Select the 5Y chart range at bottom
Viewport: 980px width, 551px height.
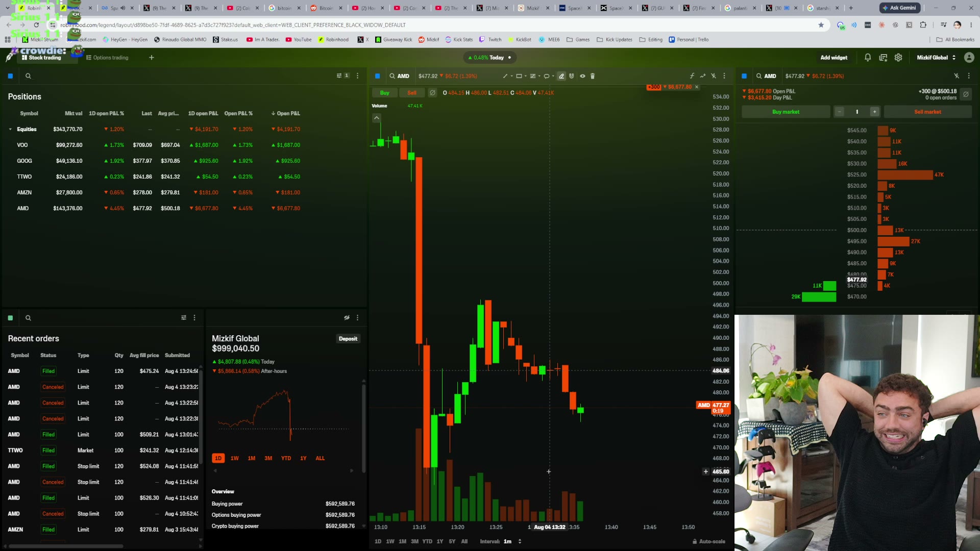coord(452,541)
